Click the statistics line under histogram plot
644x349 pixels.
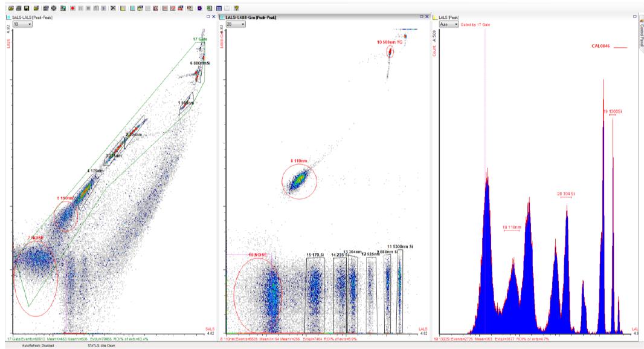(491, 339)
